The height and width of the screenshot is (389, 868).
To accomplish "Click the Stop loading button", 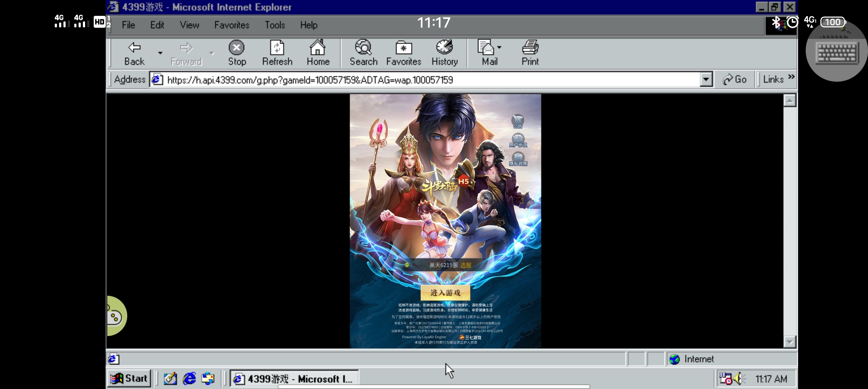I will (237, 53).
